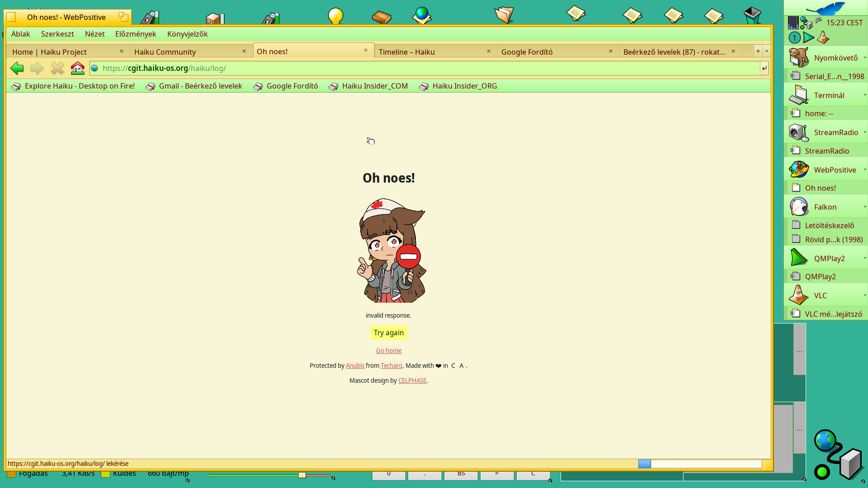Open the Könyvjelzők menu
Screen dimensions: 868x488
point(188,34)
